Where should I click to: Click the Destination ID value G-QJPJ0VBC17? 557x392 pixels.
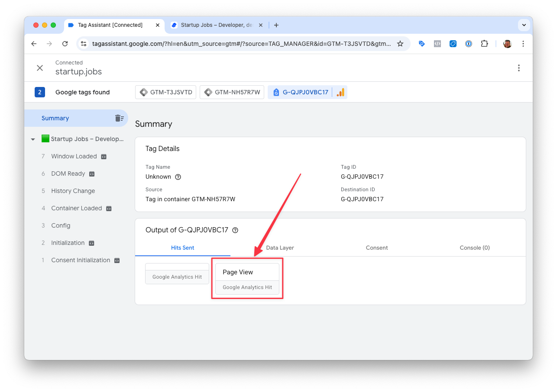click(362, 199)
